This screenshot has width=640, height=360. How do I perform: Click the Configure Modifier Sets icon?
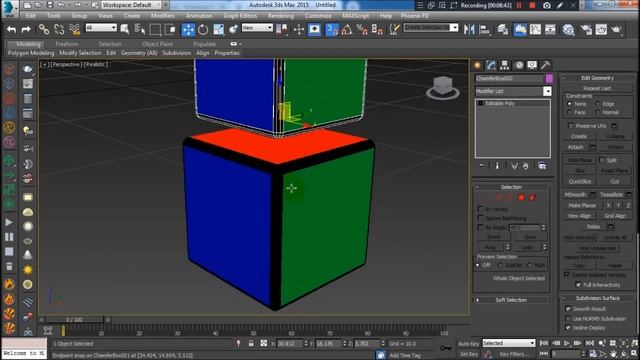[x=542, y=166]
